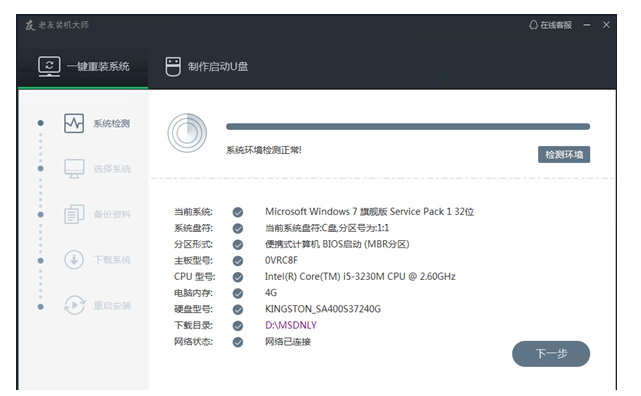Click the 4G memory value
This screenshot has width=641, height=396.
click(x=271, y=293)
